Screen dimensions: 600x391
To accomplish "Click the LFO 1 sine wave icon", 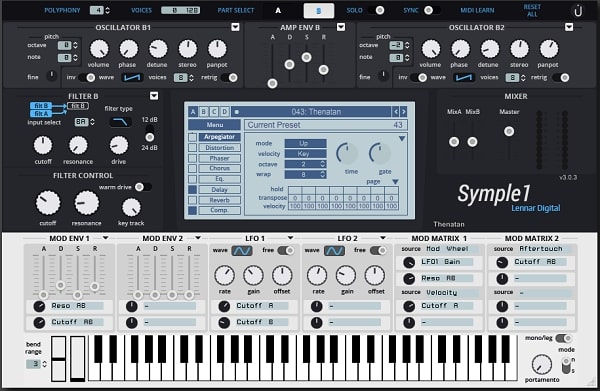I will [x=242, y=251].
